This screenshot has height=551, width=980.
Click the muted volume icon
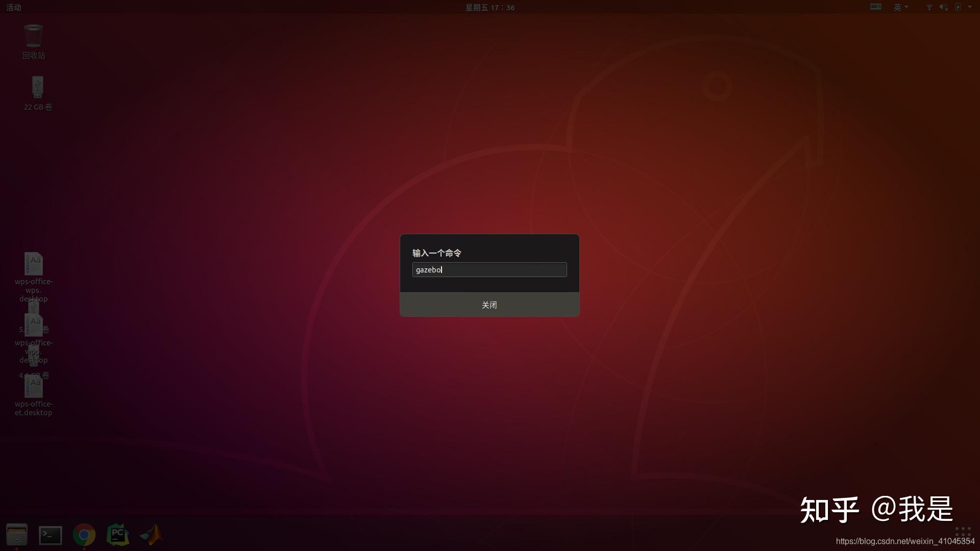pyautogui.click(x=943, y=7)
